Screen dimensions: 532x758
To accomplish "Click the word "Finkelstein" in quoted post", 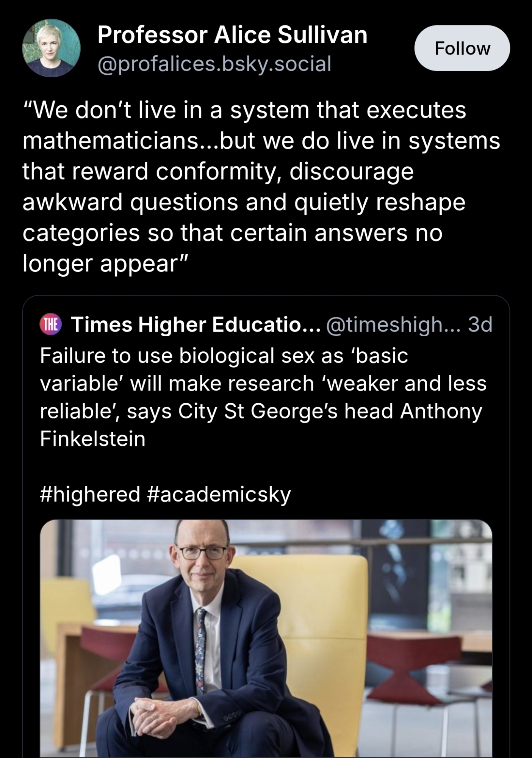I will pos(93,439).
